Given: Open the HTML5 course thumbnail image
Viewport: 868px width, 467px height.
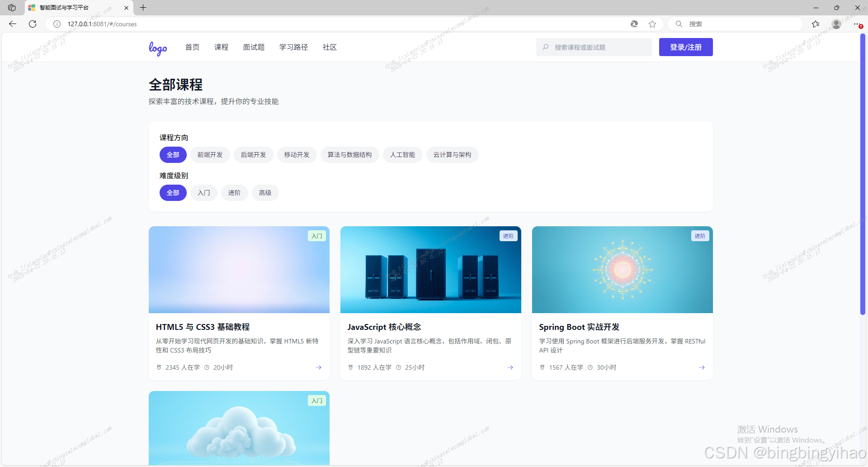Looking at the screenshot, I should pos(239,270).
